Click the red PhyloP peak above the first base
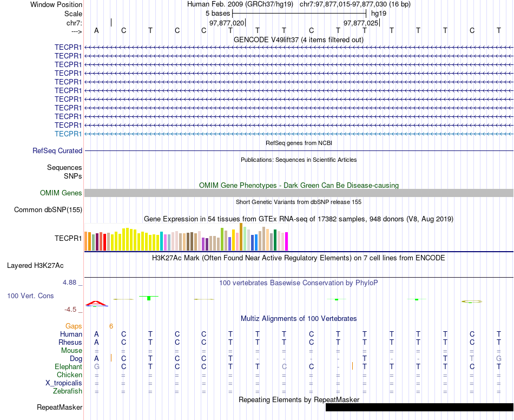The width and height of the screenshot is (514, 420). point(96,304)
